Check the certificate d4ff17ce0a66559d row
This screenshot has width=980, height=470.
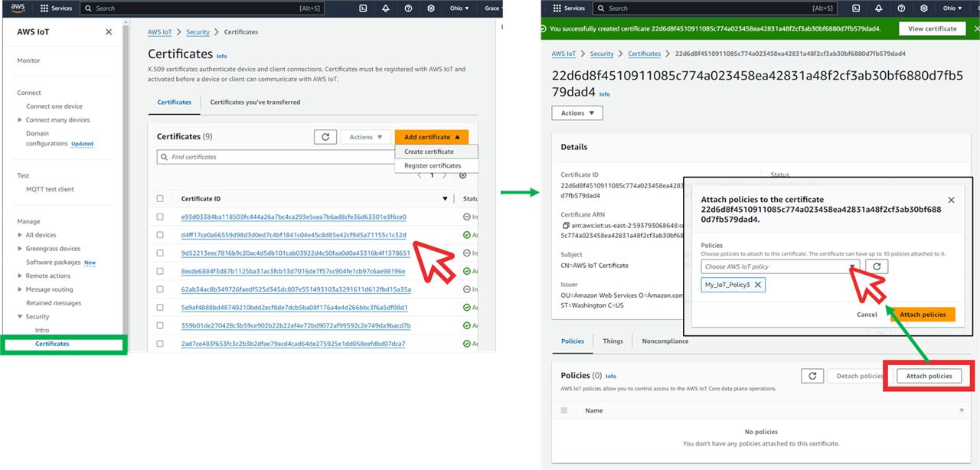(160, 235)
